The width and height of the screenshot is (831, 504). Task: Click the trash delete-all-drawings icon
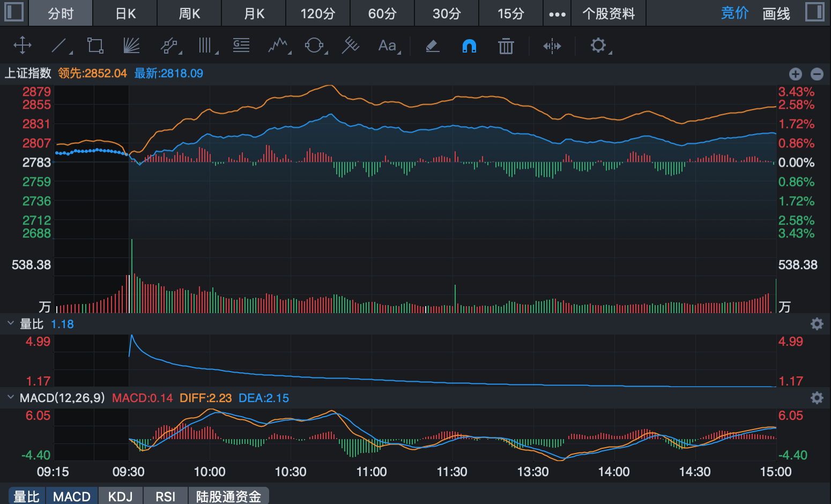coord(506,46)
